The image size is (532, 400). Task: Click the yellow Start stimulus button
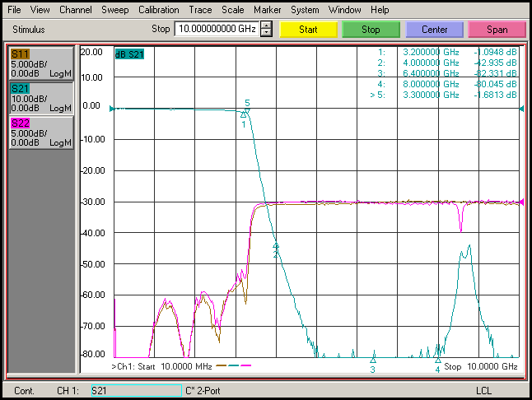[x=308, y=30]
